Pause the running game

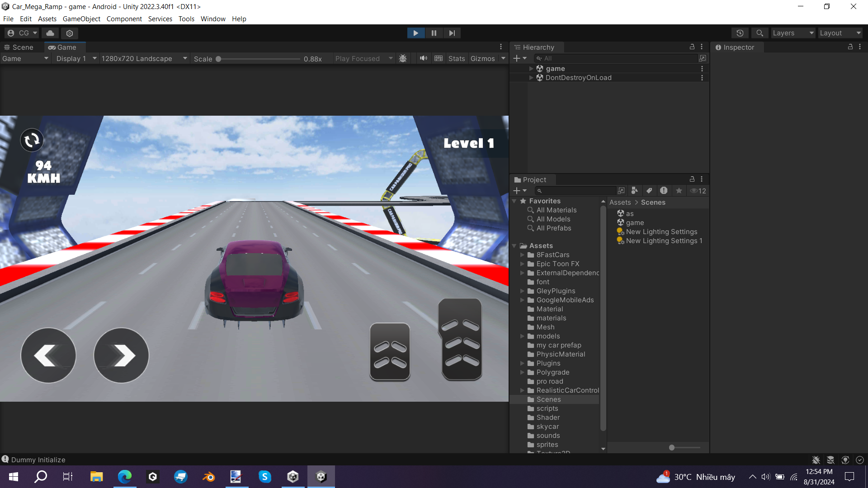[434, 33]
